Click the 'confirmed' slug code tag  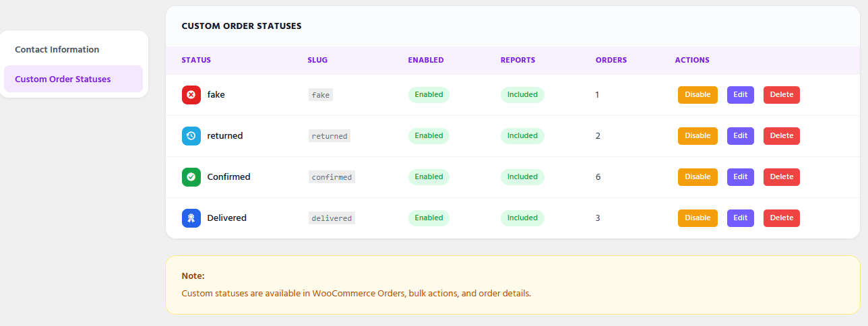[x=332, y=177]
